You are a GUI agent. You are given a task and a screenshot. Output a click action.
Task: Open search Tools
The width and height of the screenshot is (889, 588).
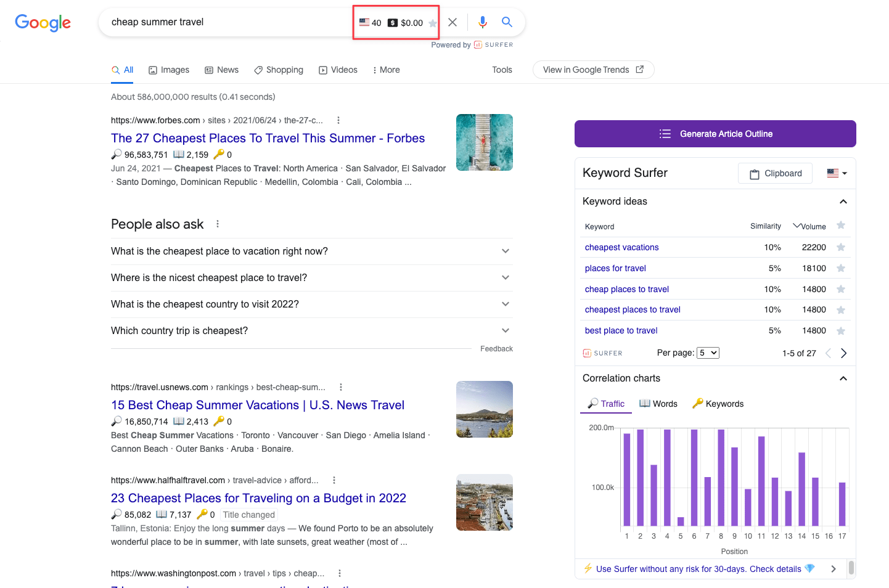502,70
